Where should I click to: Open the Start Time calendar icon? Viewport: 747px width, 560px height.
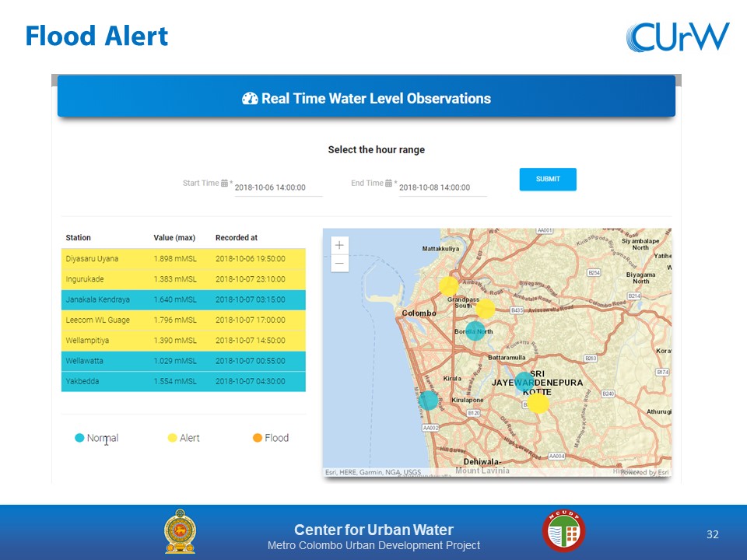(224, 183)
